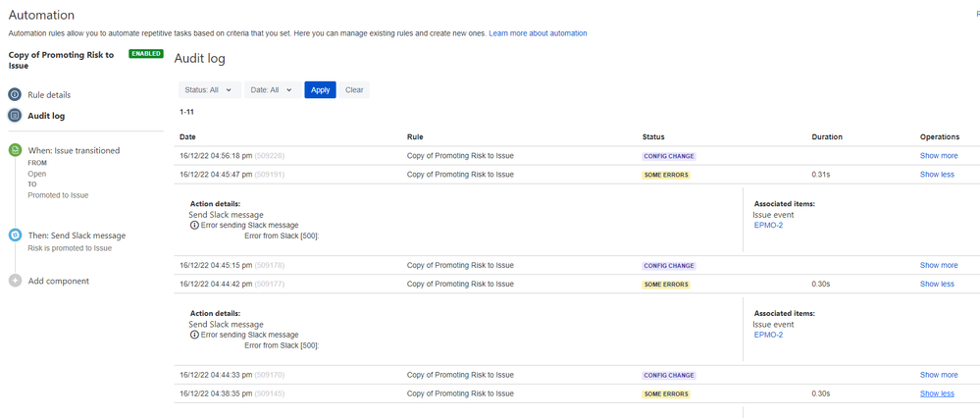Open the Status: All dropdown
The image size is (980, 418).
[x=209, y=90]
